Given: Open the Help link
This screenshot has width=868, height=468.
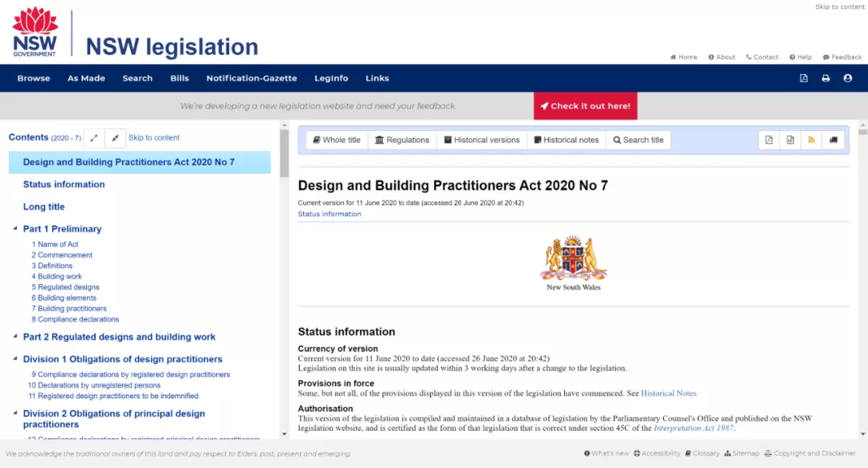Looking at the screenshot, I should [800, 57].
